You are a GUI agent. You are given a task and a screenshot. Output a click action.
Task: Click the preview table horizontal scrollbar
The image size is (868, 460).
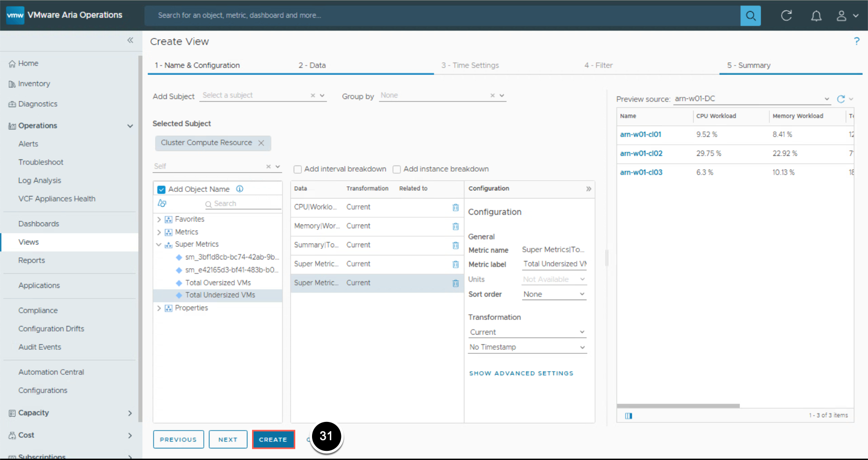click(678, 406)
